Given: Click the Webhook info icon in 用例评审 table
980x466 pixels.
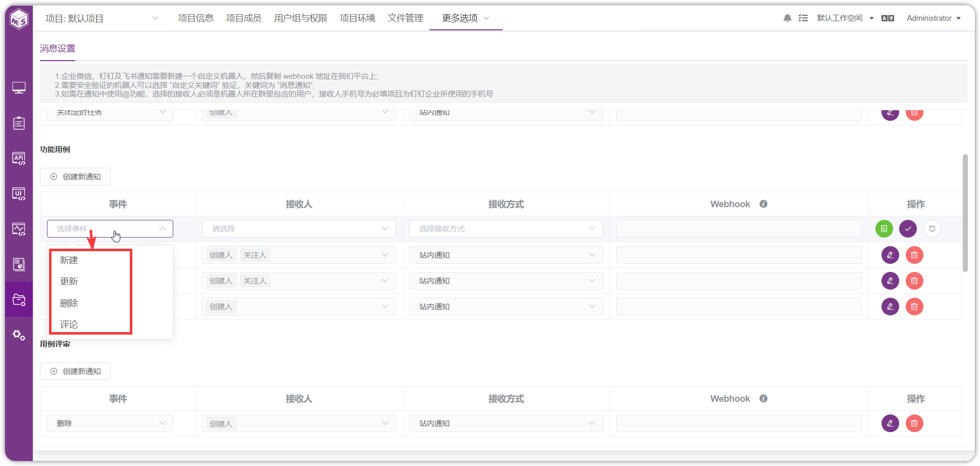Looking at the screenshot, I should 763,398.
